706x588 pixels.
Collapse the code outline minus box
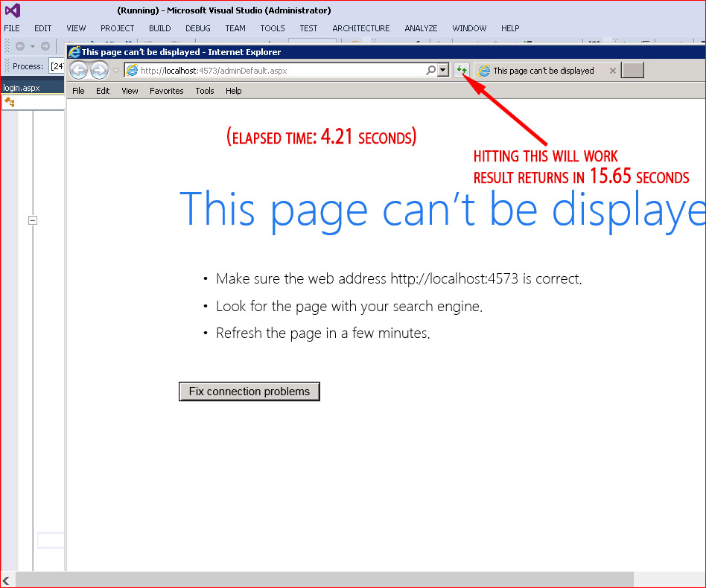(x=33, y=220)
